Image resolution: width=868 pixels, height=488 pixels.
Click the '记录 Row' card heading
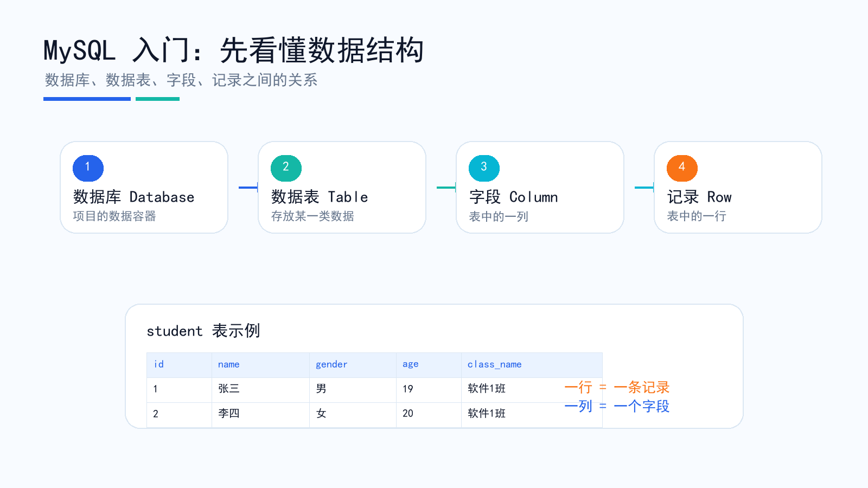tap(699, 197)
